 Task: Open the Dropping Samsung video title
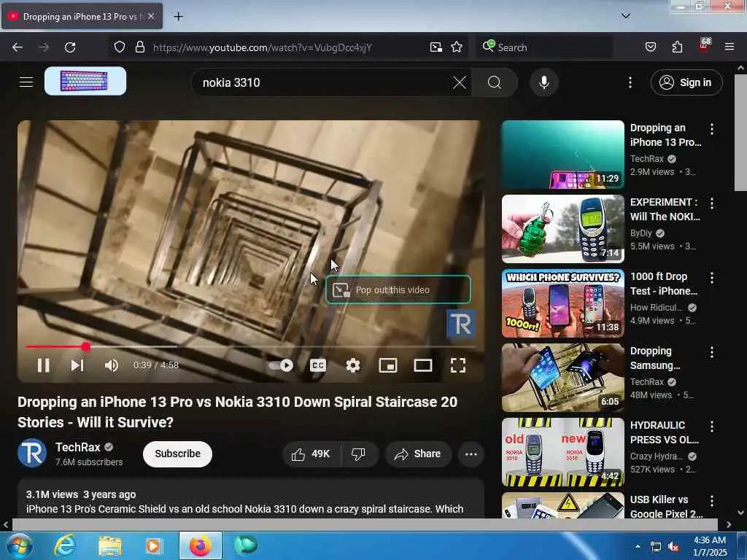pos(654,358)
